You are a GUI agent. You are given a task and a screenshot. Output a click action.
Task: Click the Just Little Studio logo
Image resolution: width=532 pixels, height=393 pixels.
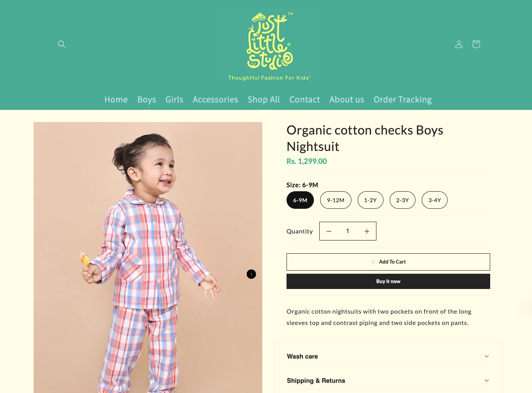pyautogui.click(x=269, y=46)
